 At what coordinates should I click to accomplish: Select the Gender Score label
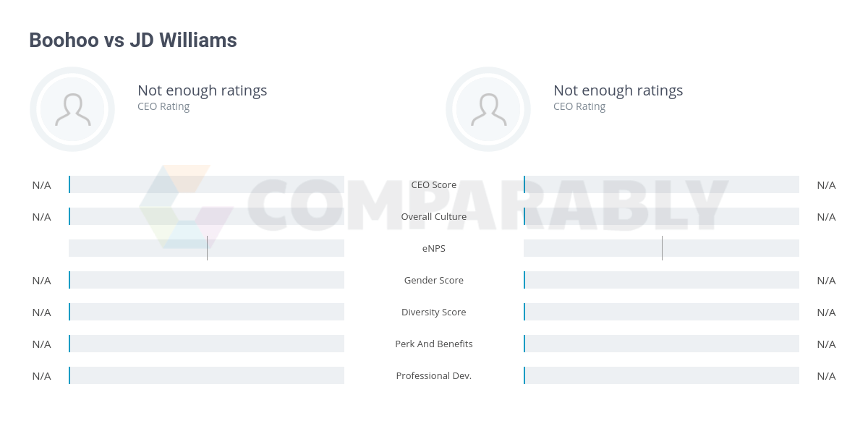pos(434,280)
